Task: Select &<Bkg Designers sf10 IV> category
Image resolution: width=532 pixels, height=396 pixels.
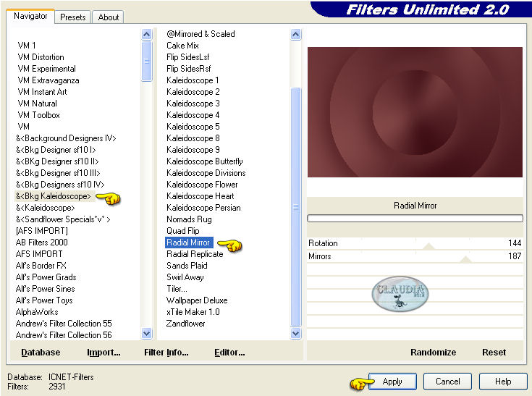Action: point(60,185)
